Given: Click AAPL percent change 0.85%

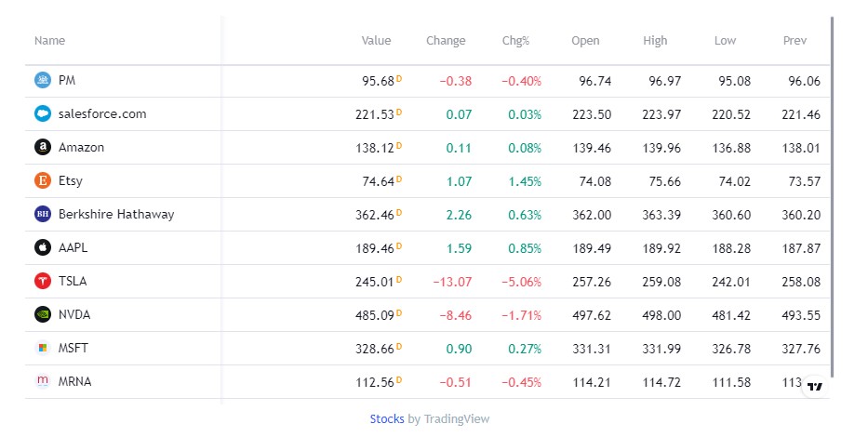Looking at the screenshot, I should (x=525, y=248).
